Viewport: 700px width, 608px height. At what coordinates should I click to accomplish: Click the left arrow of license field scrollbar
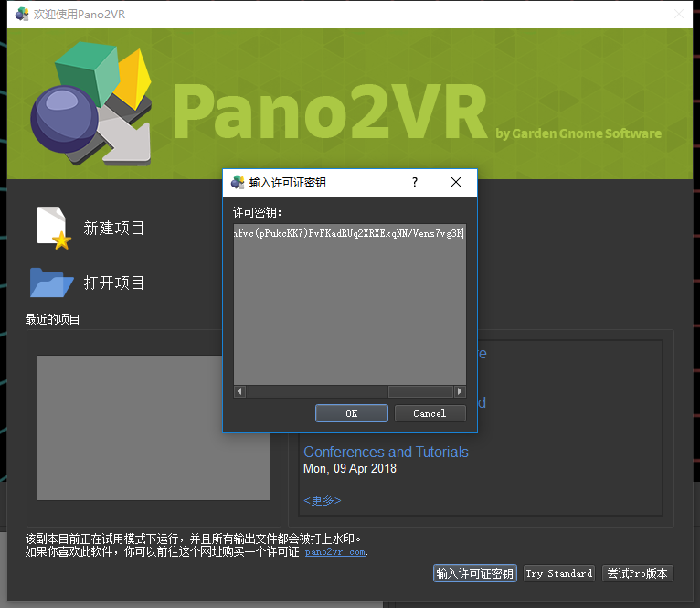[239, 392]
